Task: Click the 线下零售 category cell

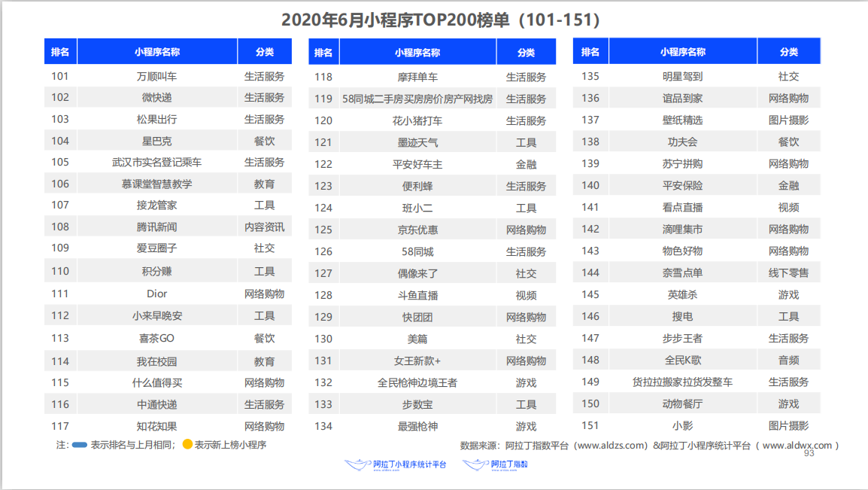Action: [x=788, y=272]
